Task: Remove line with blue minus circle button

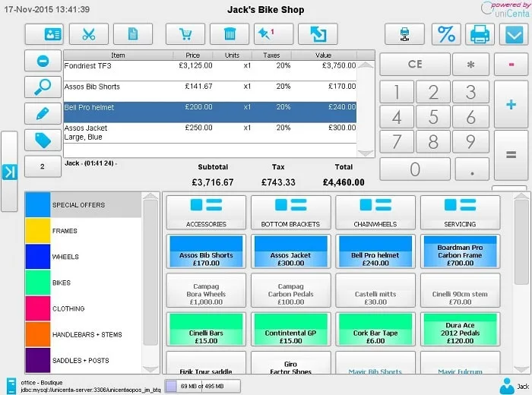Action: 43,61
